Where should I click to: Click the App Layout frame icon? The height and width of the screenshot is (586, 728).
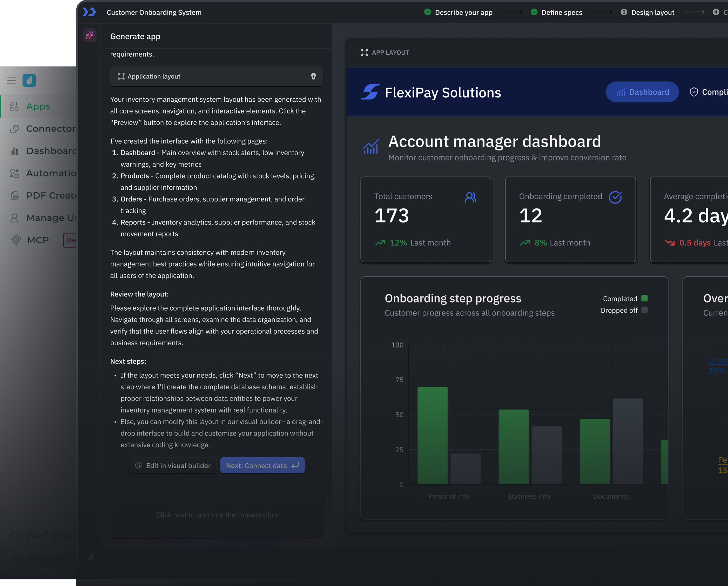[364, 53]
